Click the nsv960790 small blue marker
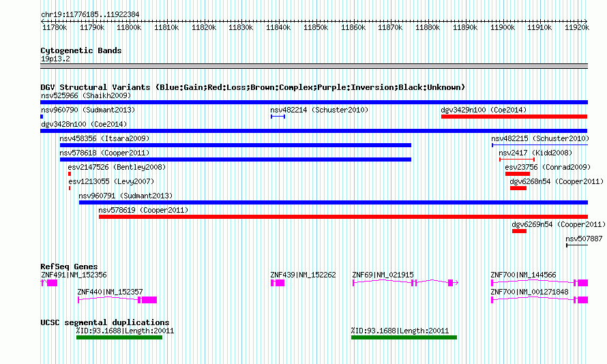 (x=42, y=117)
